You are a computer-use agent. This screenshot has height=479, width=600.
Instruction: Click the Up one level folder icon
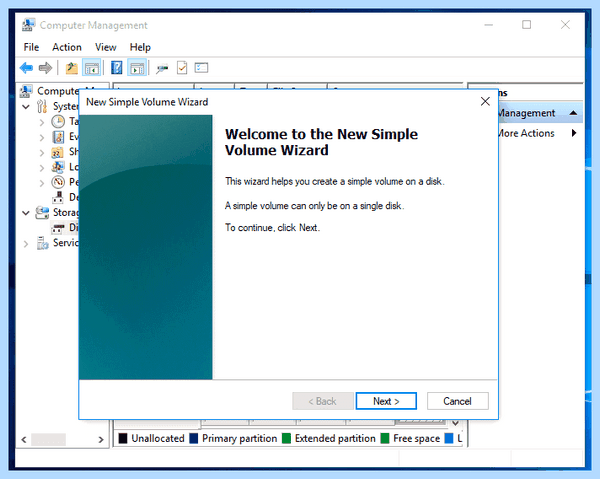tap(72, 68)
